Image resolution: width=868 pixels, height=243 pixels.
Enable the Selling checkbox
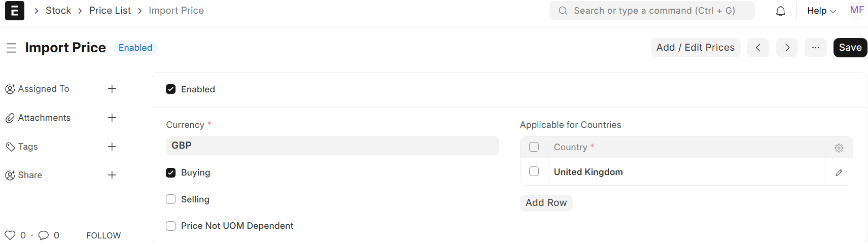click(171, 199)
